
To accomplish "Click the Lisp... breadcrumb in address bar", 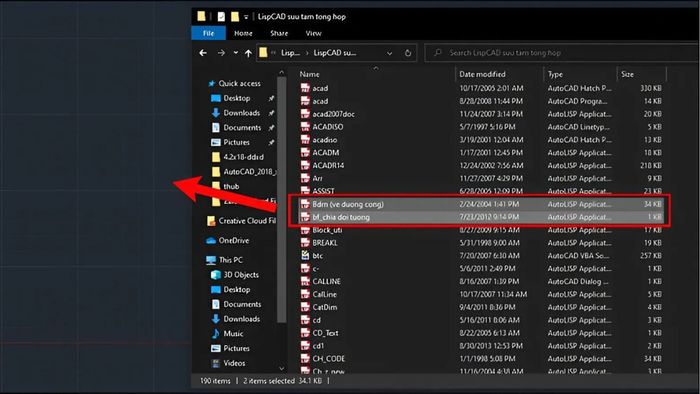I will pyautogui.click(x=290, y=53).
